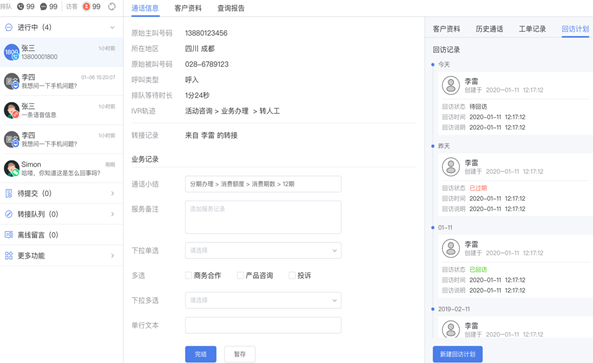Screen dimensions: 593x363
Task: Click Simon's avatar in conversation list
Action: tap(11, 168)
